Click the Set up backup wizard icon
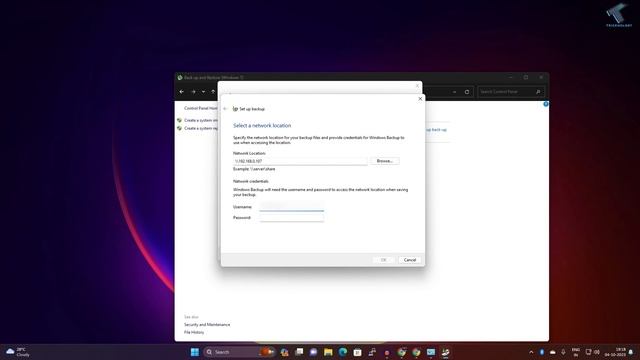Viewport: 640px width, 360px height. [x=235, y=109]
